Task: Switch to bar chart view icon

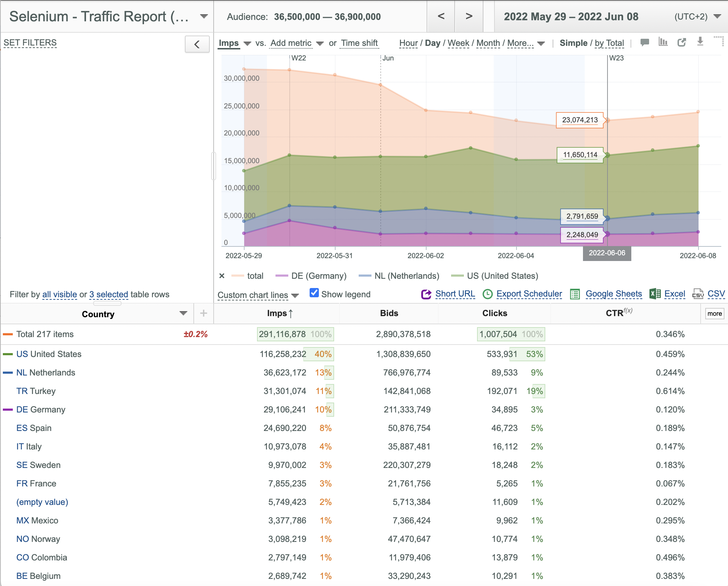Action: [x=663, y=42]
